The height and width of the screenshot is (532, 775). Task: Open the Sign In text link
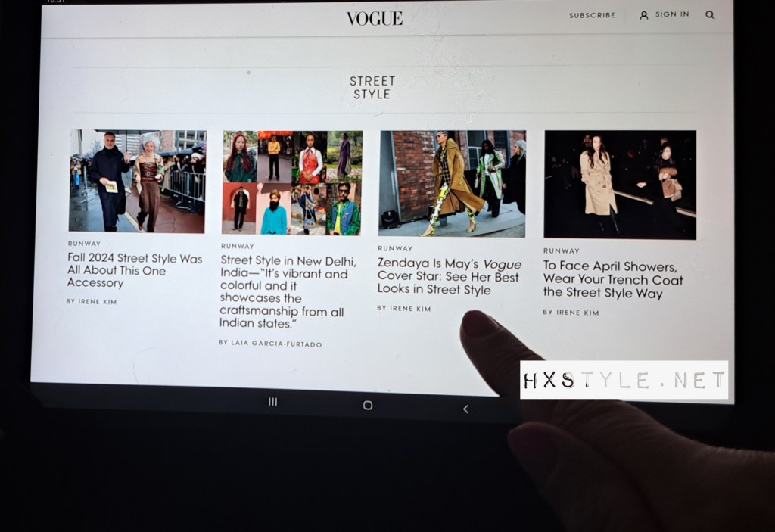[672, 14]
